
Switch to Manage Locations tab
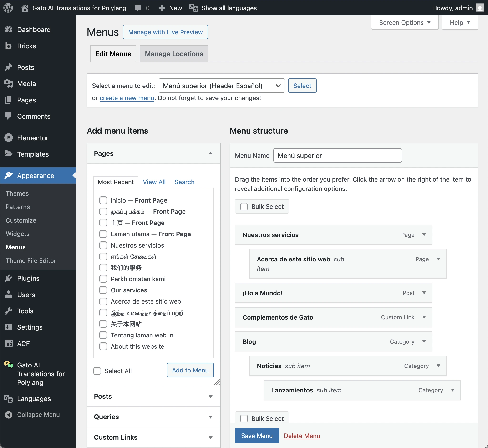coord(174,54)
